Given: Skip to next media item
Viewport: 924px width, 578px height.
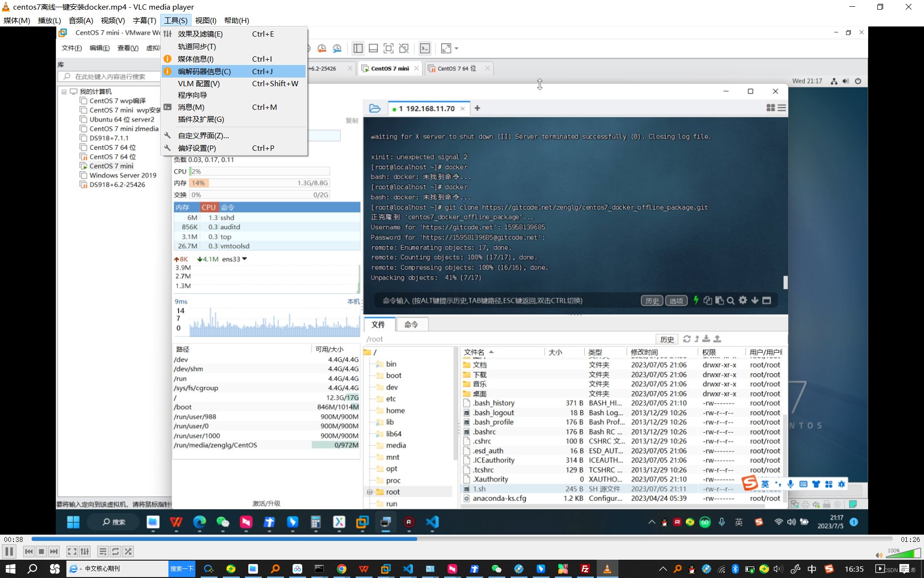Looking at the screenshot, I should (x=54, y=552).
